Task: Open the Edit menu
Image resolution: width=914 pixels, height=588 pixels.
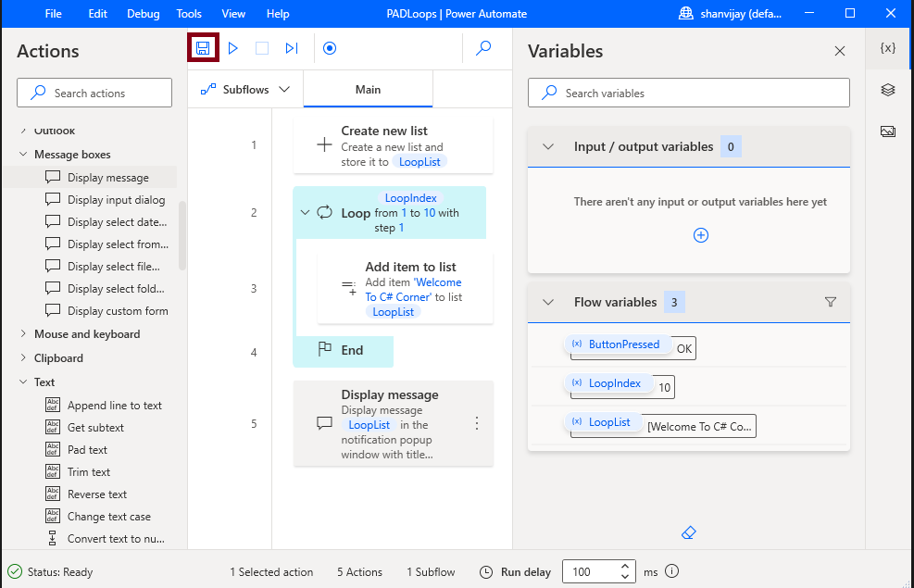Action: 97,13
